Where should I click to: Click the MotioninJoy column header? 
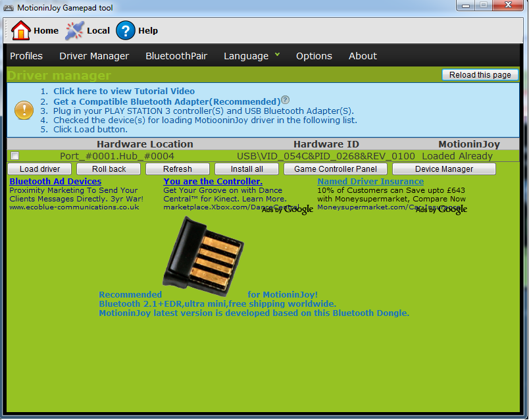pyautogui.click(x=469, y=144)
